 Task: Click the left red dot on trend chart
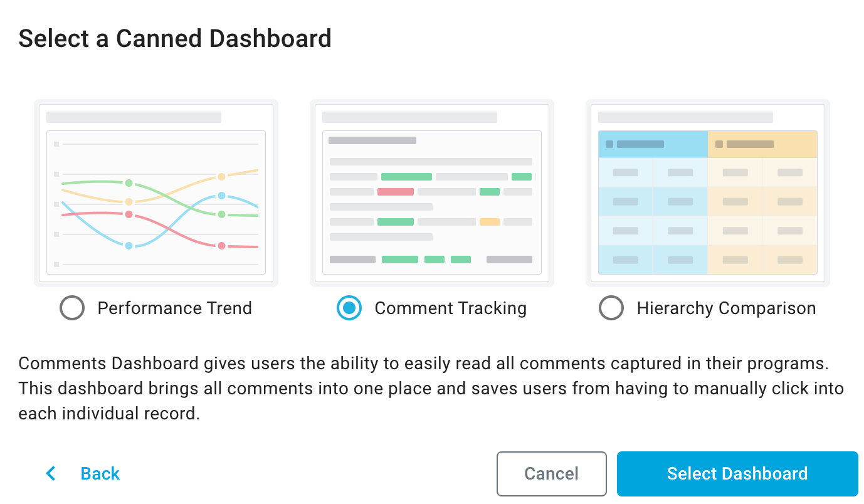click(x=129, y=214)
